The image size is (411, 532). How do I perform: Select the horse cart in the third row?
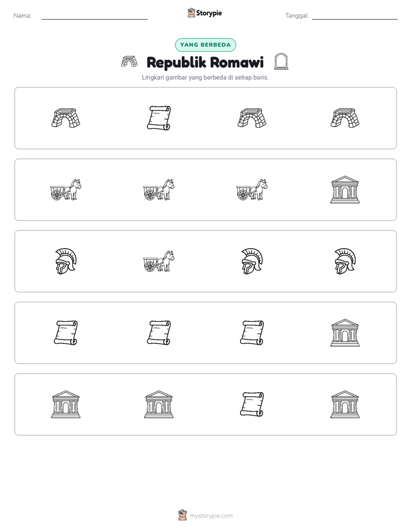[x=159, y=261]
